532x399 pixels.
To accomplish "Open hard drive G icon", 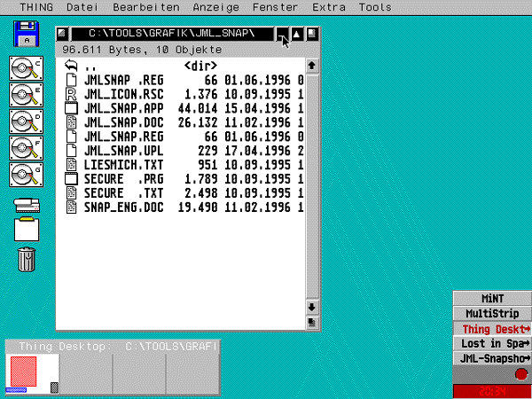I will 27,175.
